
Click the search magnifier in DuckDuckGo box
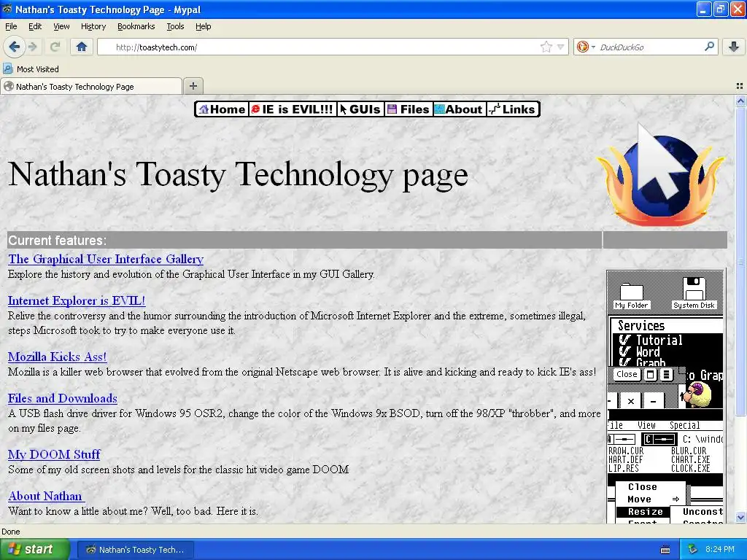[709, 47]
